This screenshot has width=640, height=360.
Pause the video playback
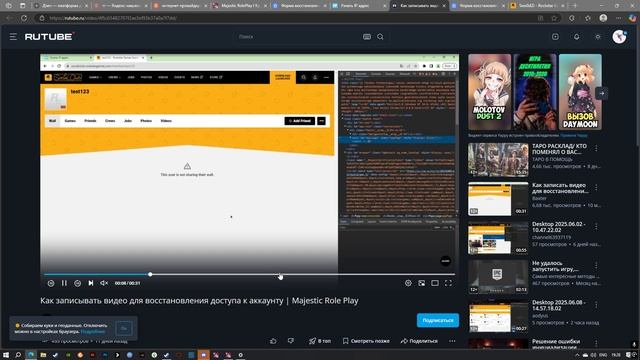(x=64, y=283)
